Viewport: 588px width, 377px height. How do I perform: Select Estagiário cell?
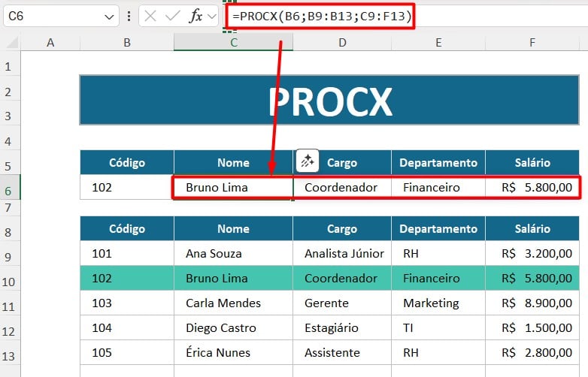(342, 327)
